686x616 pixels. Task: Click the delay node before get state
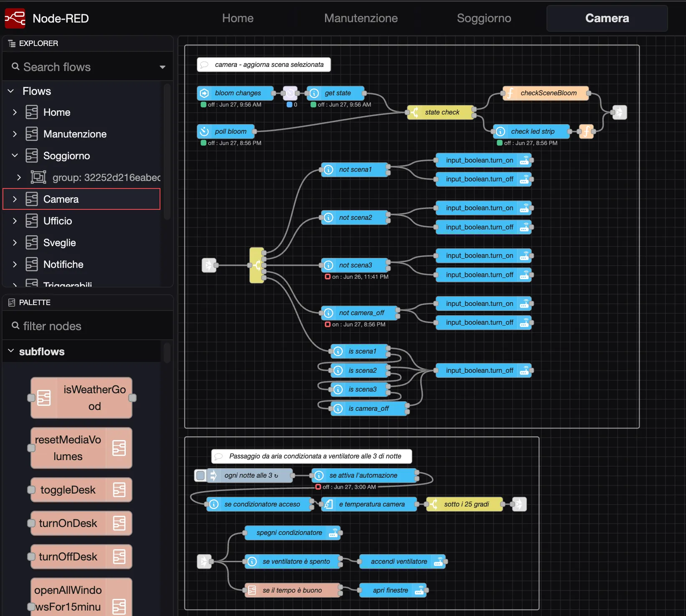pos(290,93)
